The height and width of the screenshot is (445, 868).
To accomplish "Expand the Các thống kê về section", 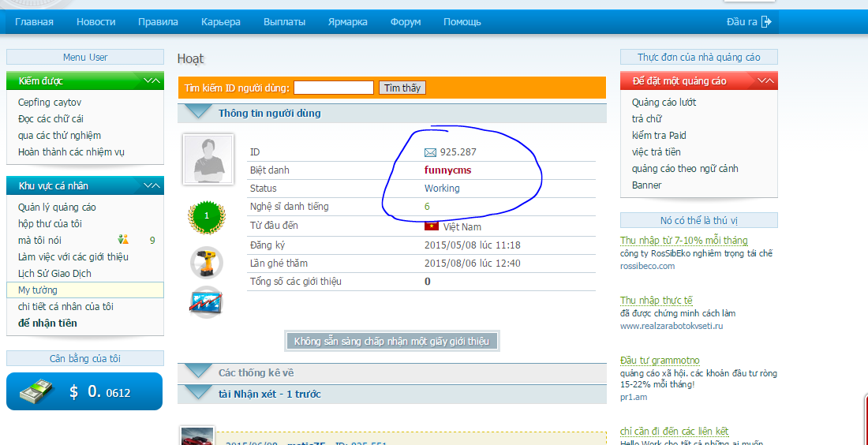I will coord(197,372).
